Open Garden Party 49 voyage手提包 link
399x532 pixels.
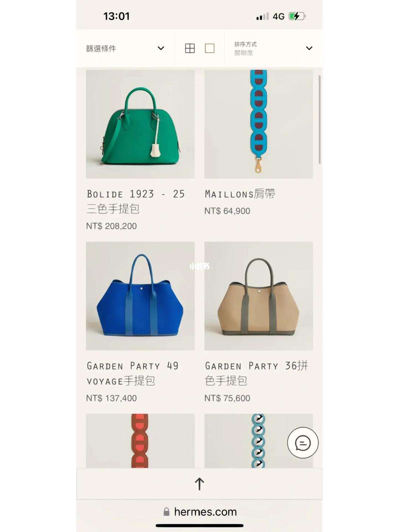pyautogui.click(x=133, y=374)
